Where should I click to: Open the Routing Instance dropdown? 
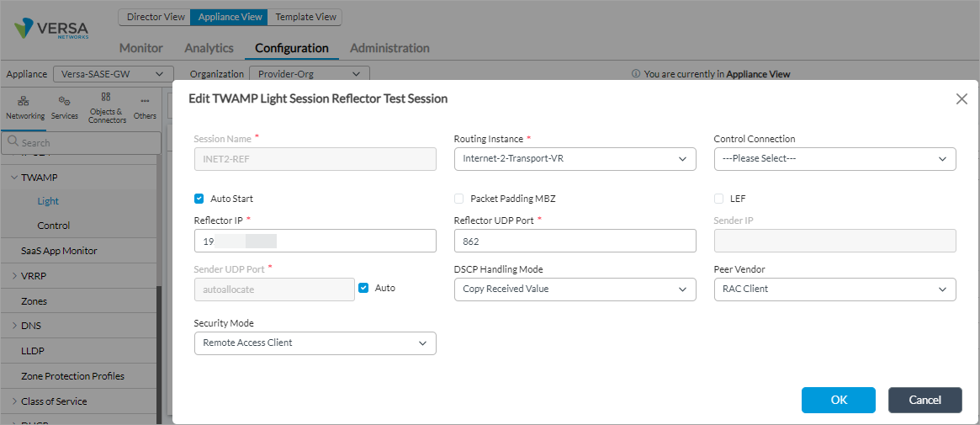pyautogui.click(x=575, y=158)
